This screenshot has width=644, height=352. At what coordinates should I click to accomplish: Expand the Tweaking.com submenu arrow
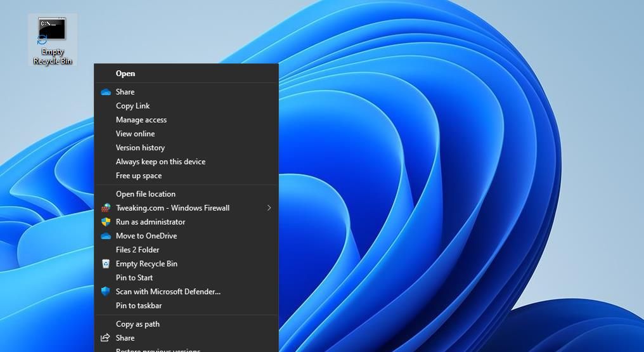tap(269, 208)
